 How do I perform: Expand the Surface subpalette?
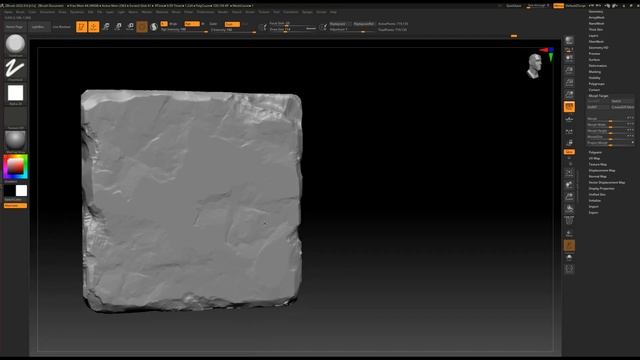pyautogui.click(x=594, y=60)
